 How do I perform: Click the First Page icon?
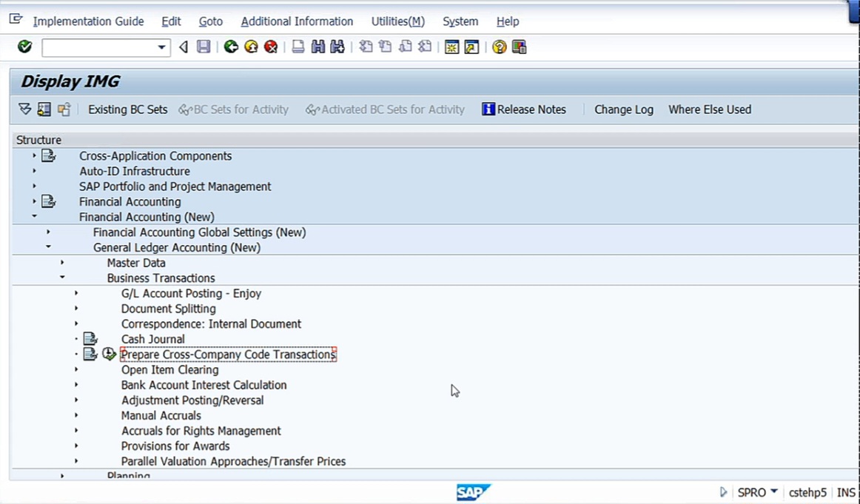366,47
